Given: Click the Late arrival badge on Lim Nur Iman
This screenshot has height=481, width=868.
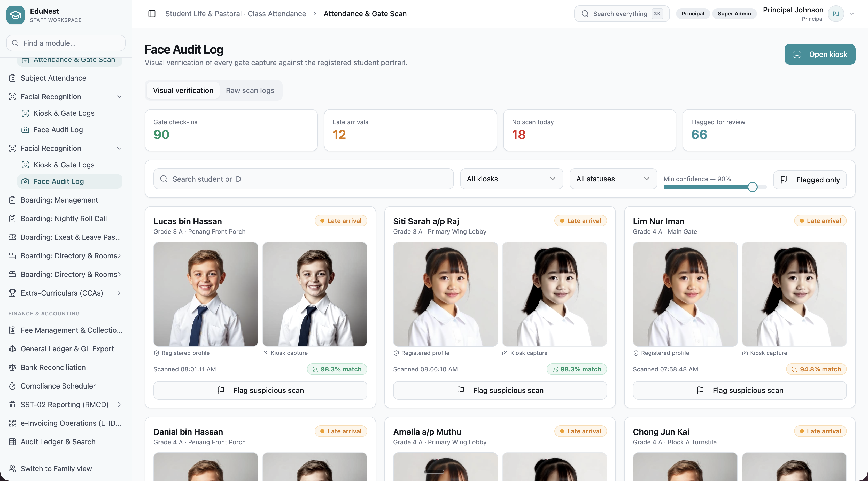Looking at the screenshot, I should [820, 221].
